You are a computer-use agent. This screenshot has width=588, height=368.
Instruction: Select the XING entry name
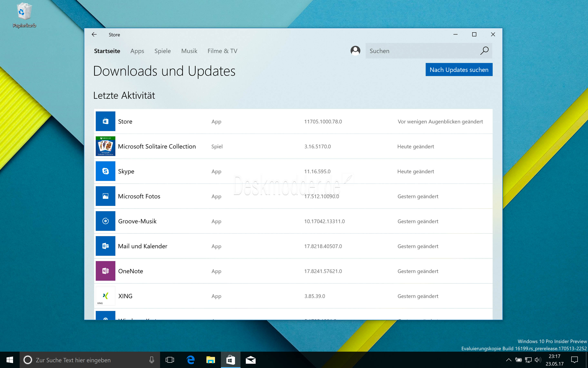125,296
